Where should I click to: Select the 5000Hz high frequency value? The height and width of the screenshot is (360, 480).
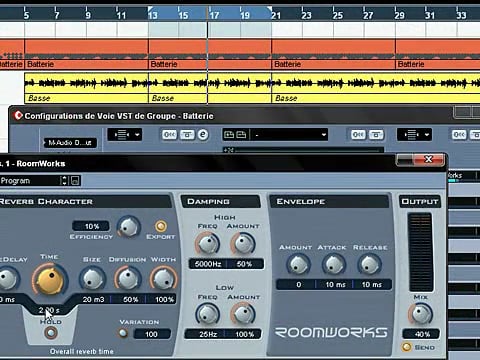[208, 264]
